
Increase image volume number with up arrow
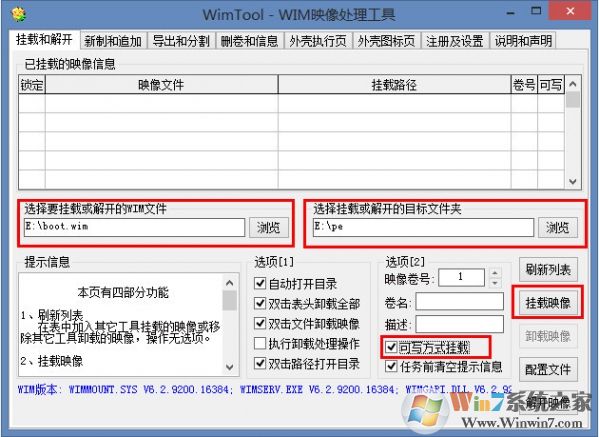click(495, 273)
